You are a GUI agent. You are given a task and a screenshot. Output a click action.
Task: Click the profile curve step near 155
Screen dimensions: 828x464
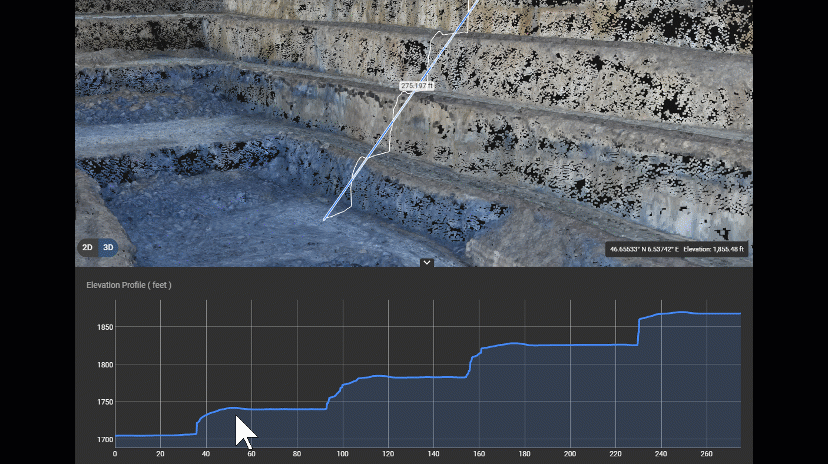coord(469,366)
